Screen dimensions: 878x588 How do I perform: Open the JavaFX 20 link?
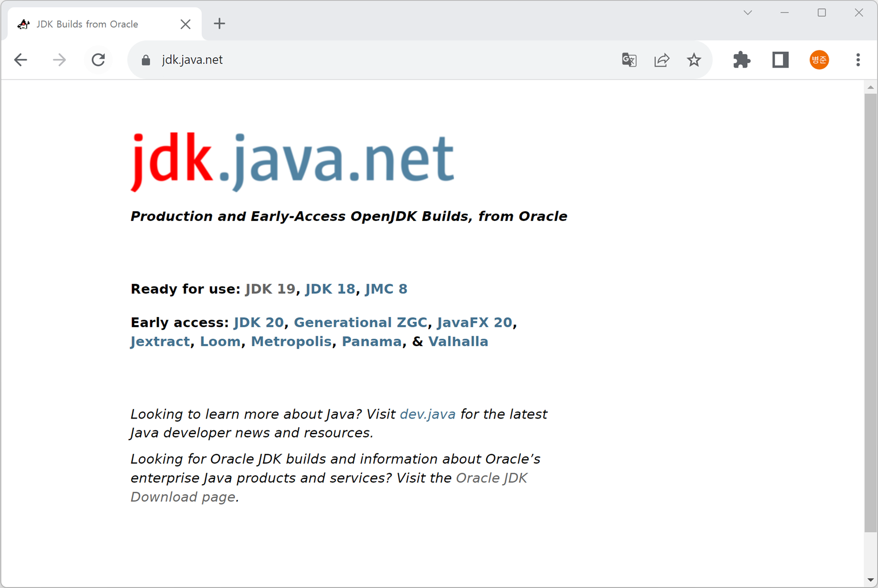474,322
